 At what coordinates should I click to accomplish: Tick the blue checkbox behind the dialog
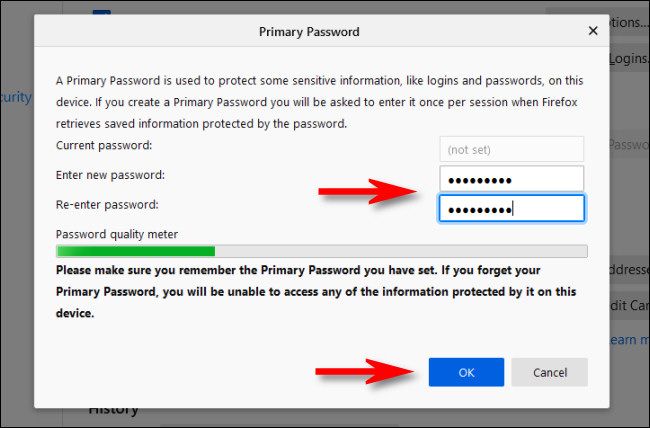click(101, 13)
